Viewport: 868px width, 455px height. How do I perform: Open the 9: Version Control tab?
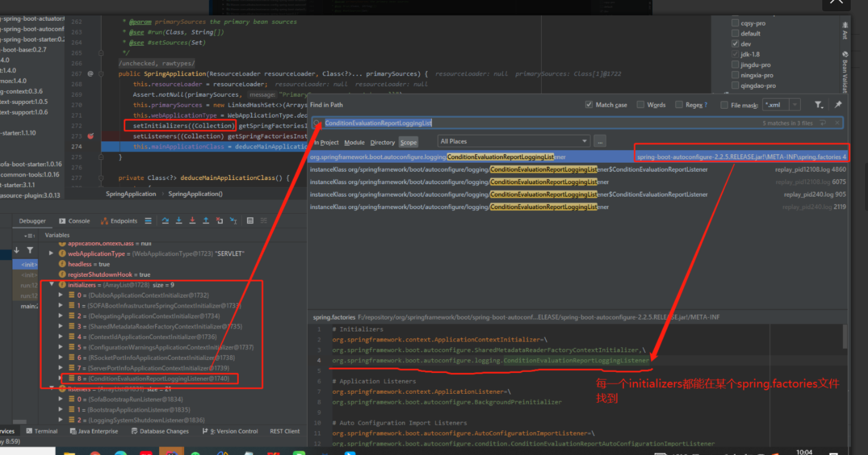pyautogui.click(x=229, y=431)
